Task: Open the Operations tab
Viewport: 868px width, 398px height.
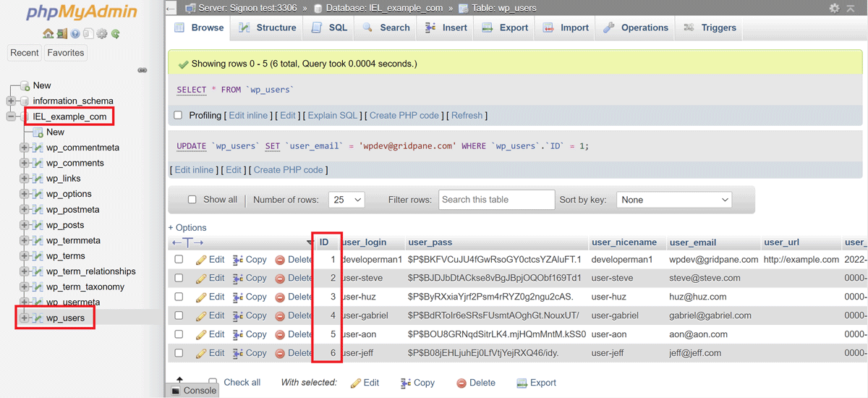Action: [636, 27]
